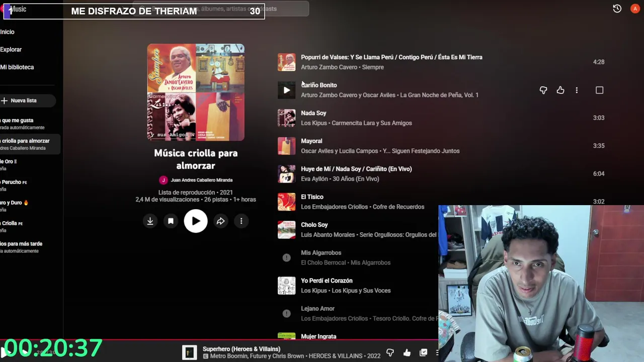Open playlist more options three-dot menu
644x362 pixels.
(x=241, y=221)
